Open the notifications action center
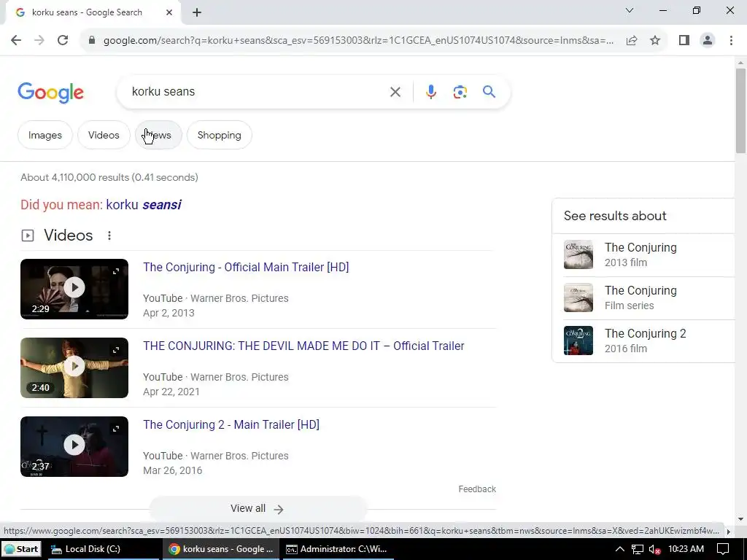The width and height of the screenshot is (747, 560). point(723,549)
